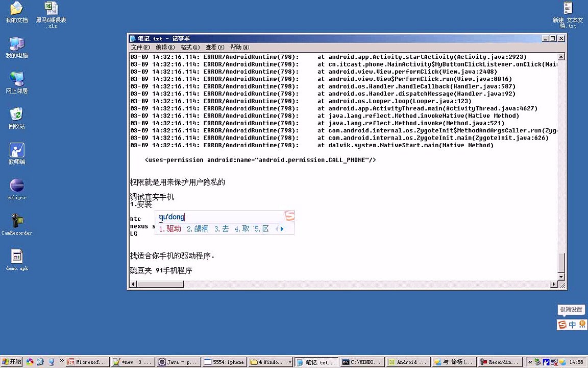Image resolution: width=588 pixels, height=368 pixels.
Task: Click the Notepad title bar document icon
Action: tap(132, 38)
